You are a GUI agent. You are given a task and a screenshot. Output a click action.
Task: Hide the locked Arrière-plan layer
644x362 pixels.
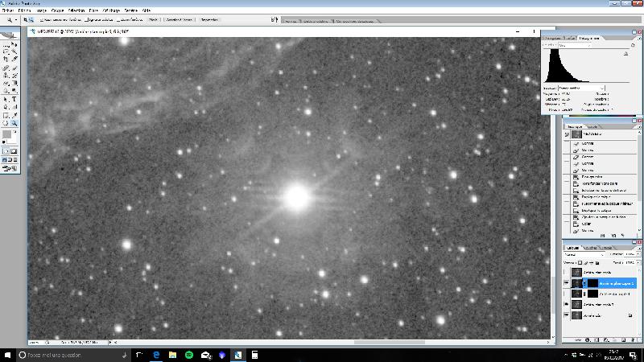point(567,315)
